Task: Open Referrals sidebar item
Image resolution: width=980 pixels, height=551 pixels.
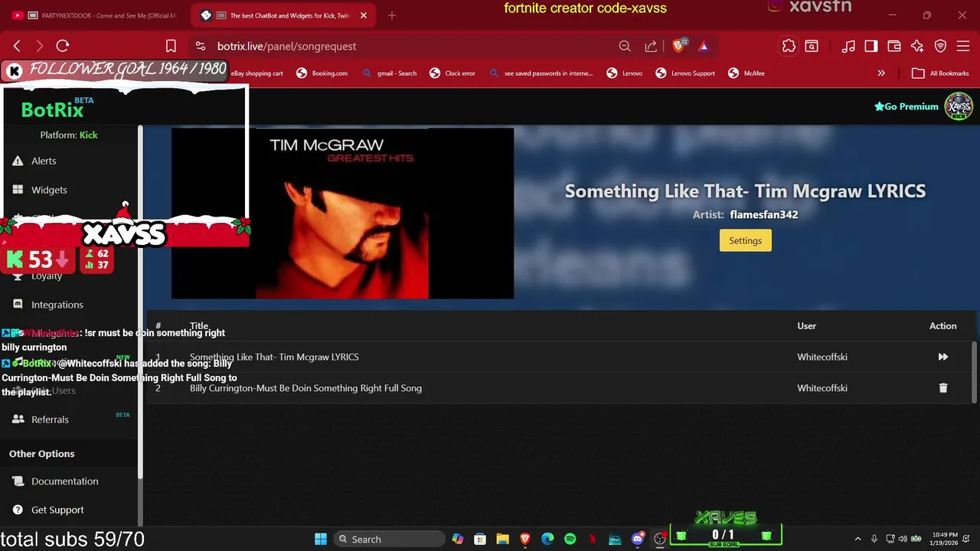Action: coord(50,419)
